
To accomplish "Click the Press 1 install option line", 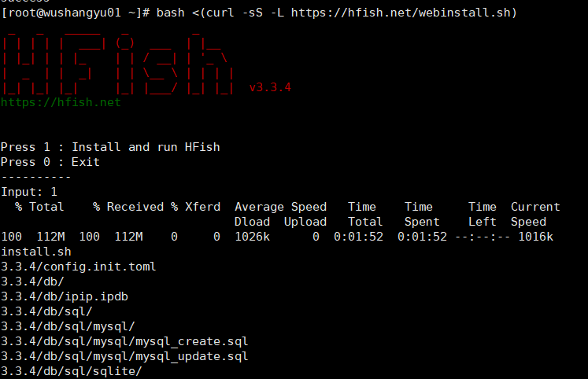I will [110, 147].
